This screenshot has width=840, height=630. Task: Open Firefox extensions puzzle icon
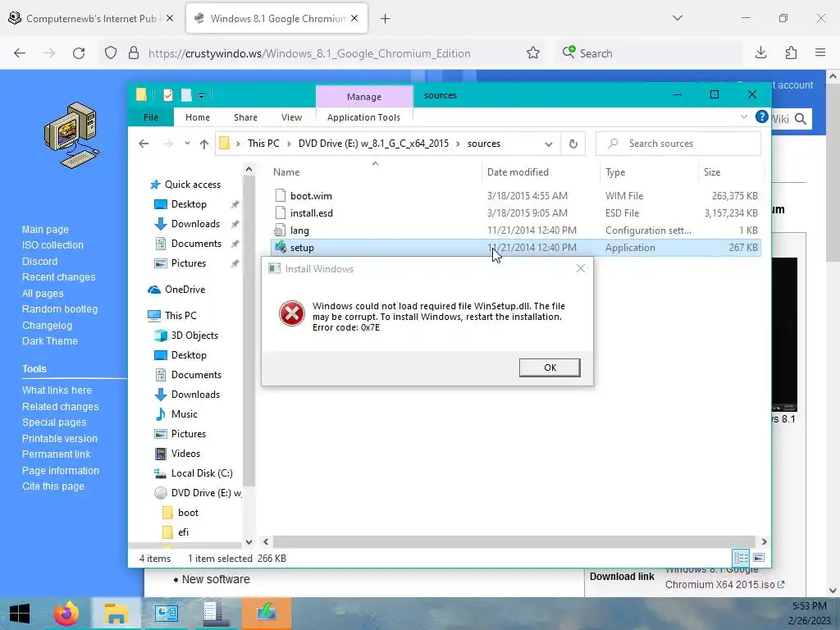point(791,53)
